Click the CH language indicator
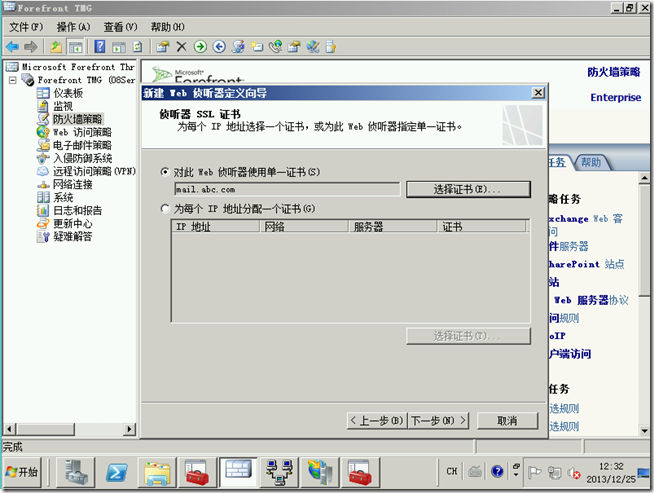 coord(452,471)
